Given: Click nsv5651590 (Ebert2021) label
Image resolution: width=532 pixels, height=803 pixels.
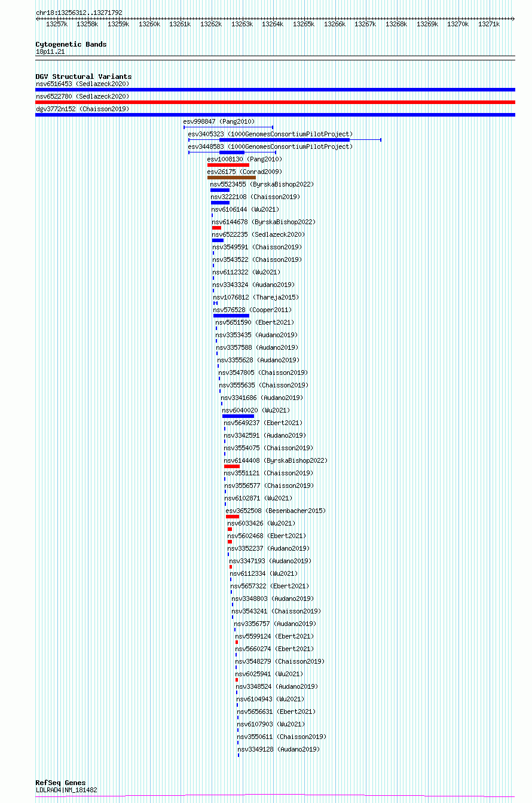Looking at the screenshot, I should click(x=255, y=322).
